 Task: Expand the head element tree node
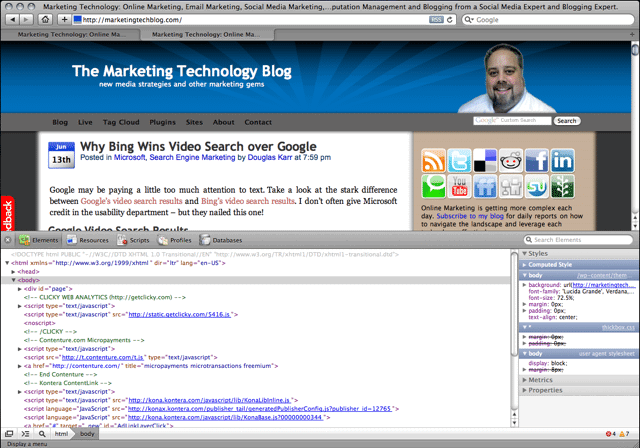coord(13,272)
